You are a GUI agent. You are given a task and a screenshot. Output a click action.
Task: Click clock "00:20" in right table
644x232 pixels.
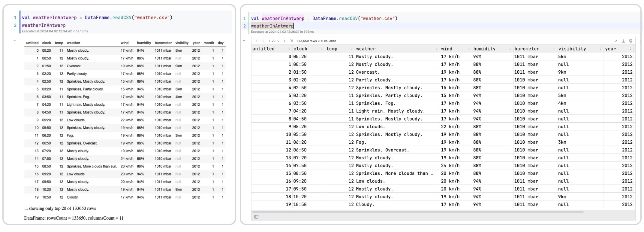300,56
